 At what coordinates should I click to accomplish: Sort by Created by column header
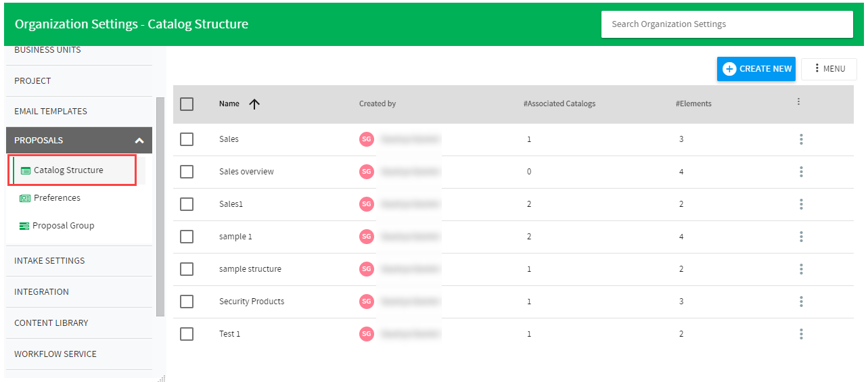(378, 104)
